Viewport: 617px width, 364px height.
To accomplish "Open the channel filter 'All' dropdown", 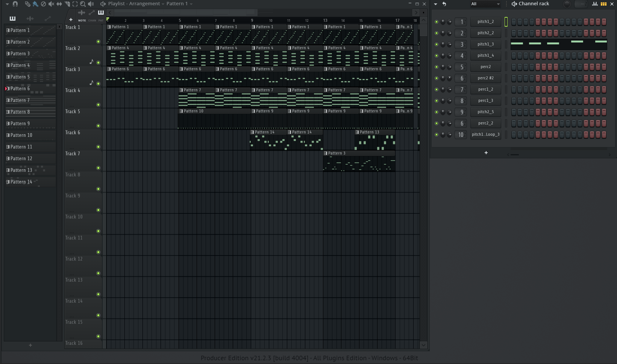I will 485,4.
